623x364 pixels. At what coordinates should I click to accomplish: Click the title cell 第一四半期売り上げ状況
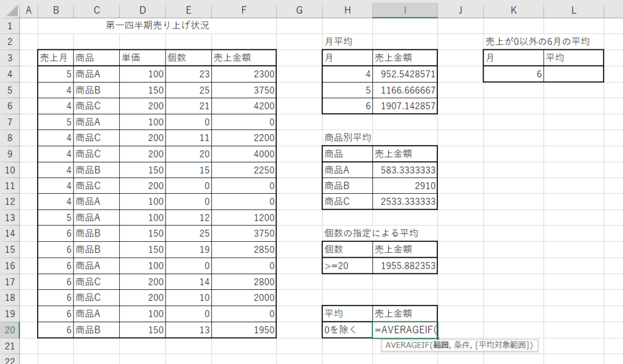point(158,26)
